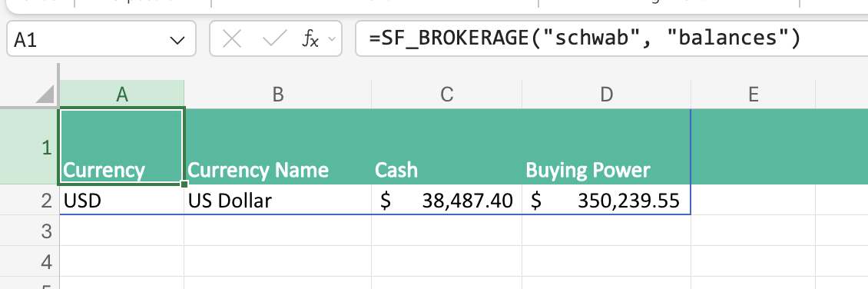The image size is (868, 289).
Task: Click the Currency Name header cell
Action: coord(278,147)
